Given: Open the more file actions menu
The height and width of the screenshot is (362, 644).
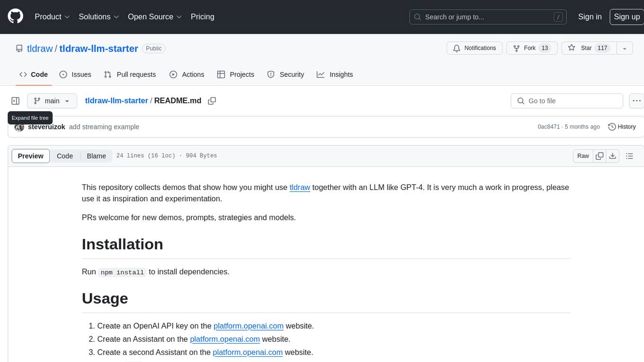Looking at the screenshot, I should pos(636,101).
